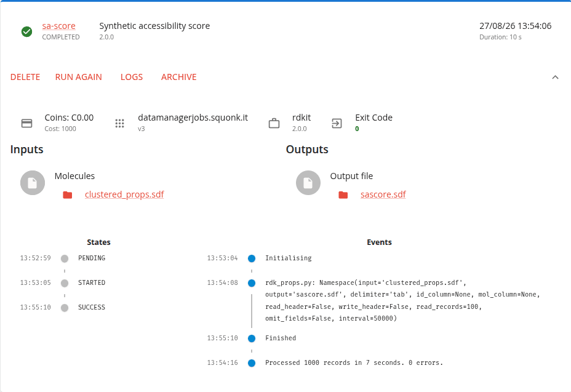Click the SUCCESS state timeline dot
571x392 pixels.
point(65,308)
